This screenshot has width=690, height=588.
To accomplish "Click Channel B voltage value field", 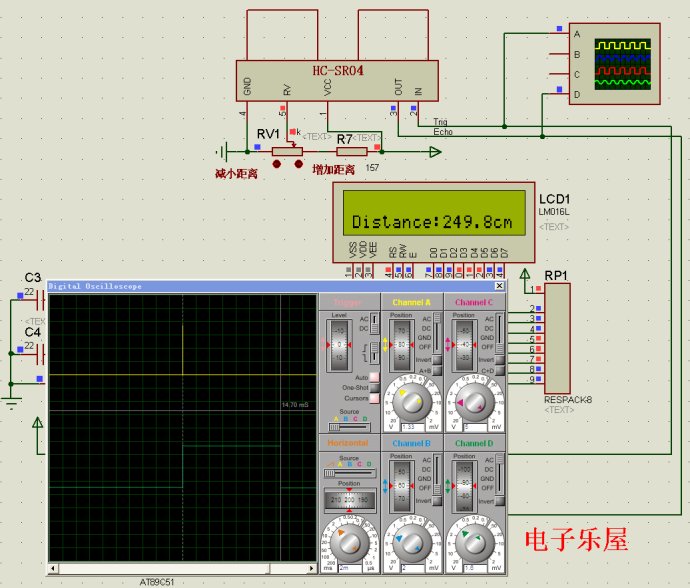I will tap(413, 568).
